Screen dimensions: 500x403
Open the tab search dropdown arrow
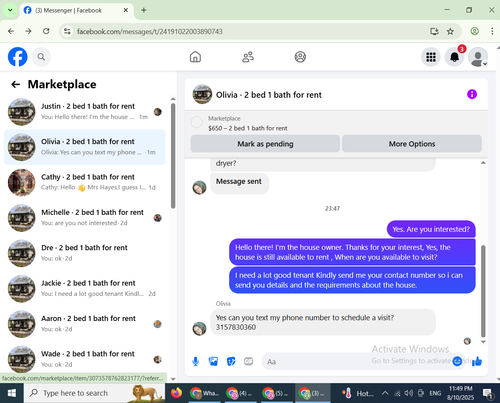pyautogui.click(x=10, y=10)
